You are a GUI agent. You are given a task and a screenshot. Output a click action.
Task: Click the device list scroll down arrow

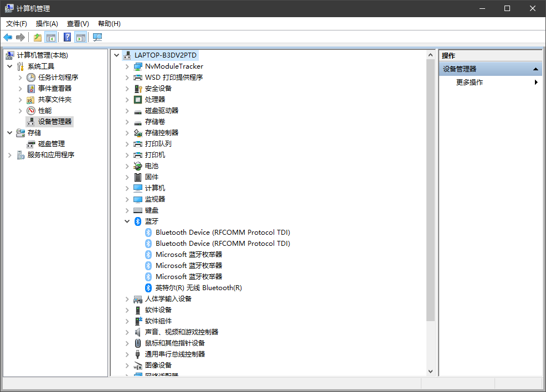[430, 372]
